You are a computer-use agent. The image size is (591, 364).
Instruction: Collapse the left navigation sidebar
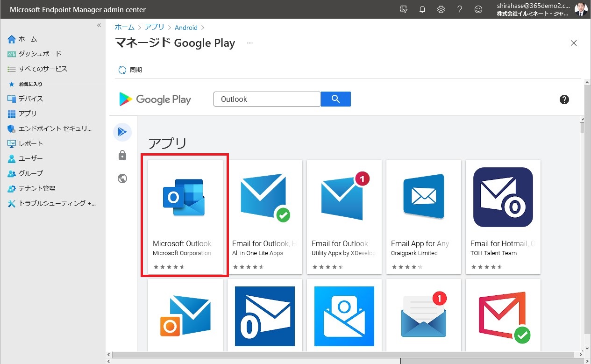99,25
